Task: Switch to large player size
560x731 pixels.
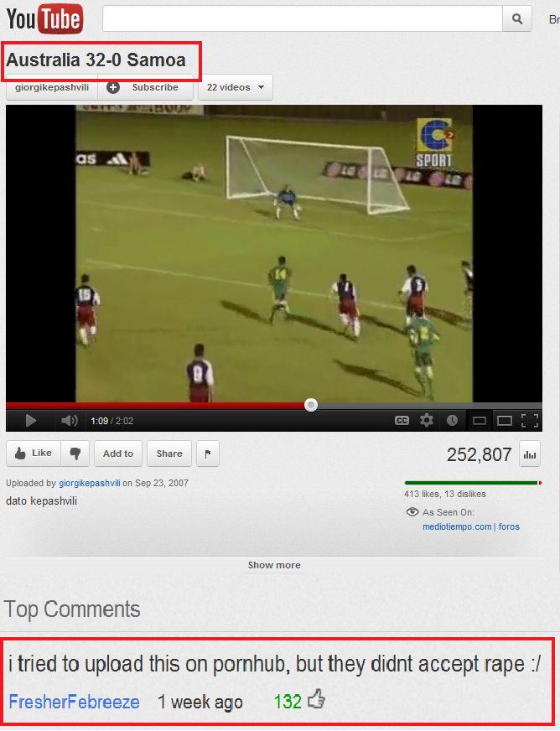Action: point(504,421)
